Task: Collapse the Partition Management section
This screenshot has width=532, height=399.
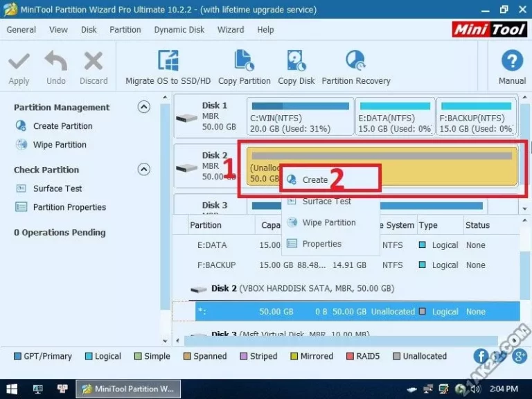Action: [x=143, y=107]
